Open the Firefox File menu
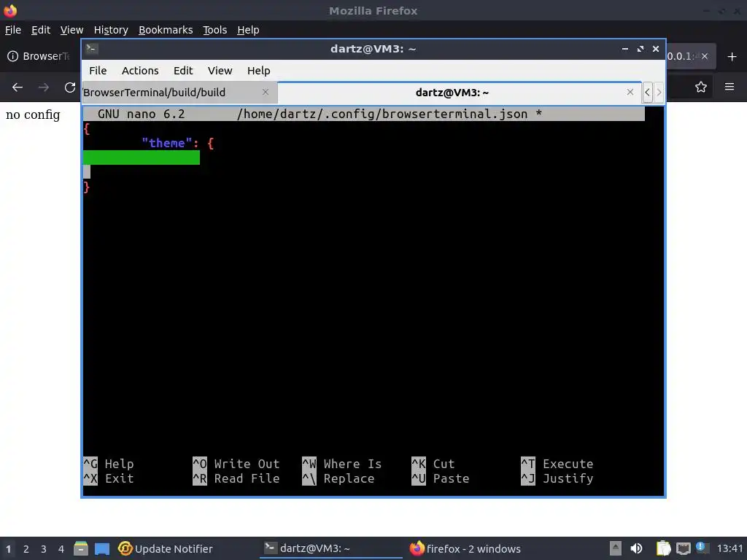 (13, 30)
